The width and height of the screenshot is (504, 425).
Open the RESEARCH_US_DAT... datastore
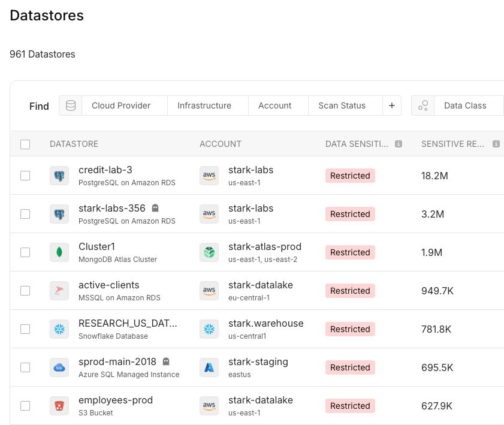pyautogui.click(x=128, y=323)
